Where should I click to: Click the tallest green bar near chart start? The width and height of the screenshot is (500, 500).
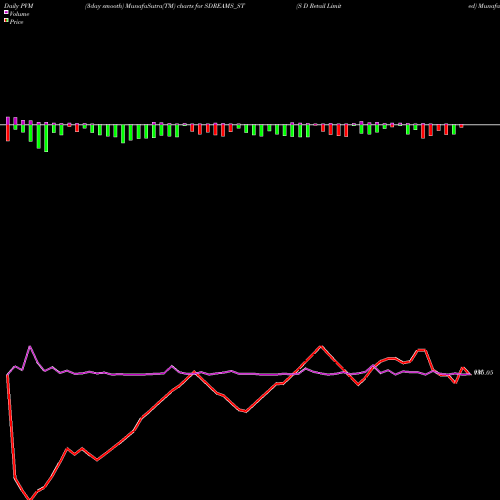(46, 137)
